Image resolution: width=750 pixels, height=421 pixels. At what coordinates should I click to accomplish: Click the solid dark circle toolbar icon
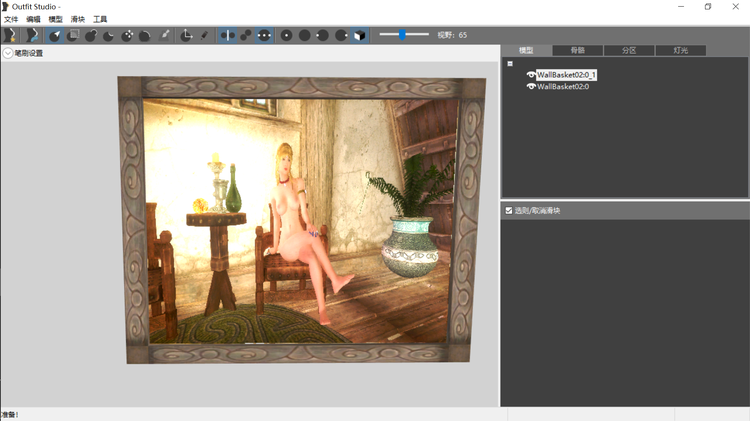pos(304,35)
